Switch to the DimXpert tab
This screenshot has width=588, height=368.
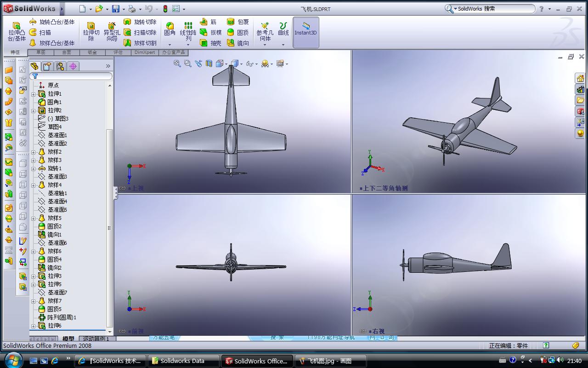click(145, 52)
